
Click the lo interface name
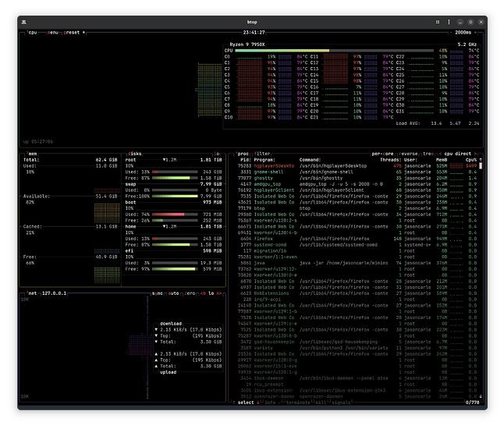211,293
